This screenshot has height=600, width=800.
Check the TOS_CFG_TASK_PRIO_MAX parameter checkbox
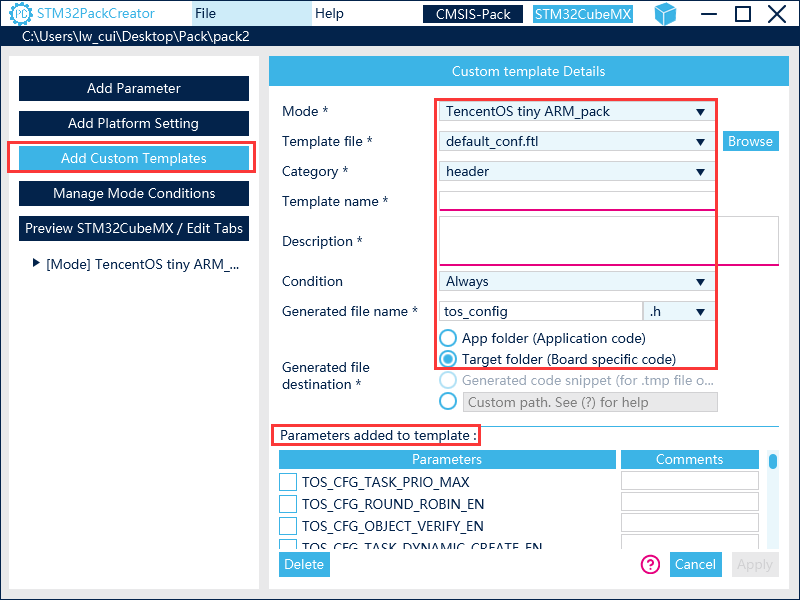(x=288, y=482)
